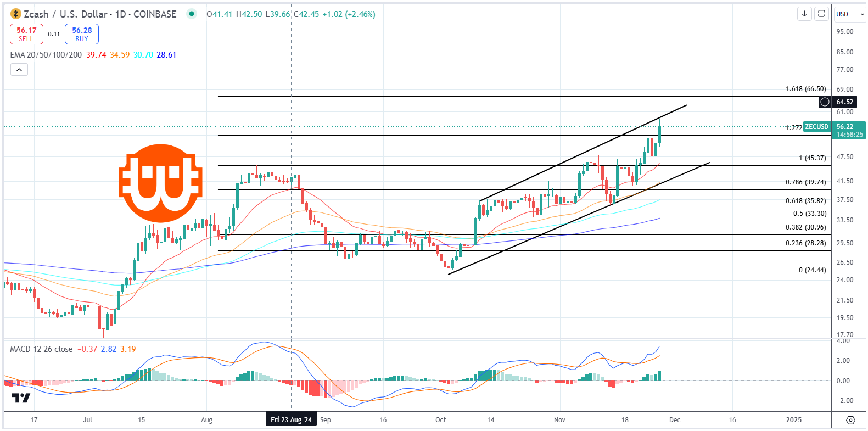The height and width of the screenshot is (431, 868).
Task: Click the close price C42.45 in the header
Action: pyautogui.click(x=306, y=14)
